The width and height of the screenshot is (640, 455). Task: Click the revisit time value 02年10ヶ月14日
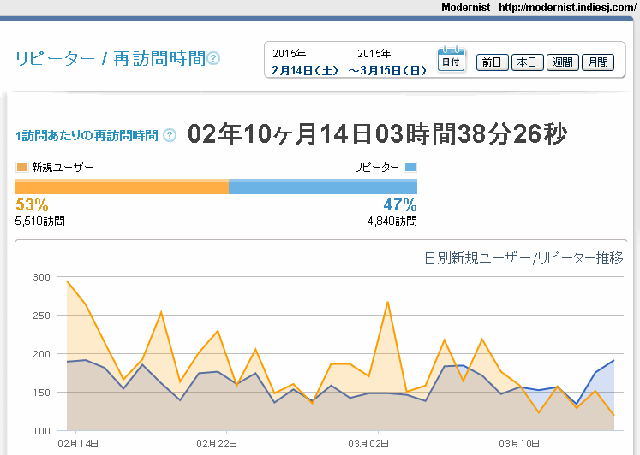click(279, 134)
